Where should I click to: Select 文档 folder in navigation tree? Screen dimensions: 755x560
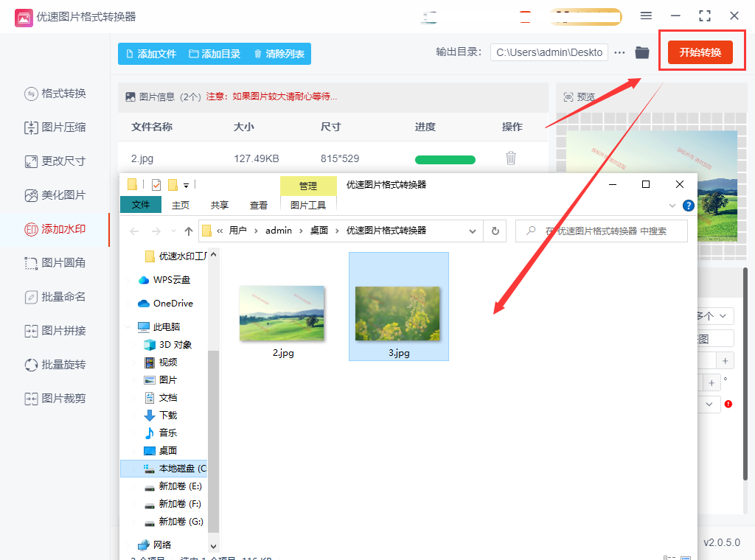[161, 398]
